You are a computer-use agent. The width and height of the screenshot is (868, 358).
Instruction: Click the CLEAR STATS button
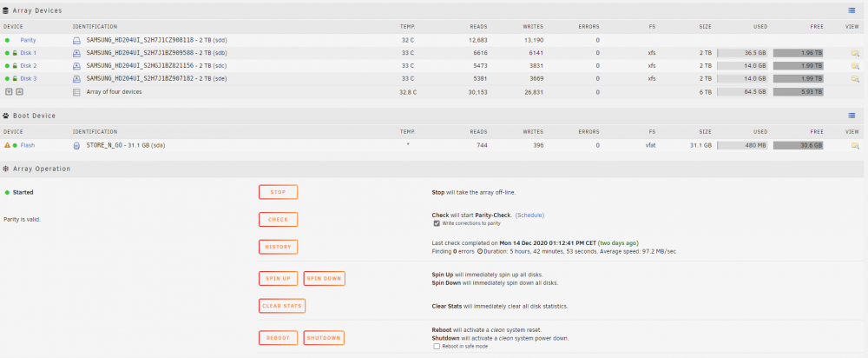(282, 306)
